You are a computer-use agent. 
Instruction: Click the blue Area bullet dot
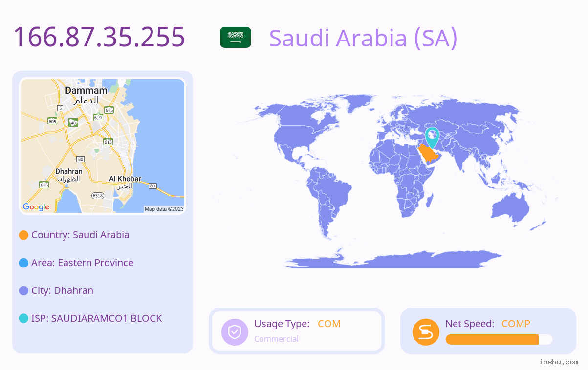(x=23, y=263)
